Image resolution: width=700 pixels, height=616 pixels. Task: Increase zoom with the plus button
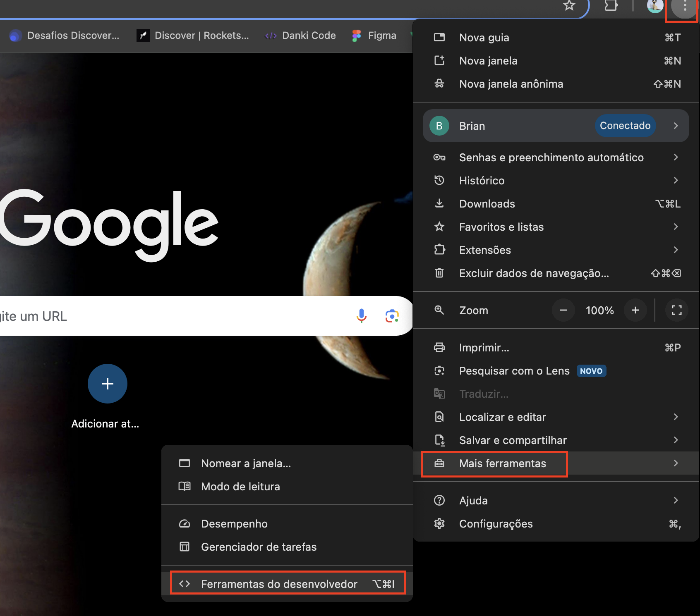635,310
